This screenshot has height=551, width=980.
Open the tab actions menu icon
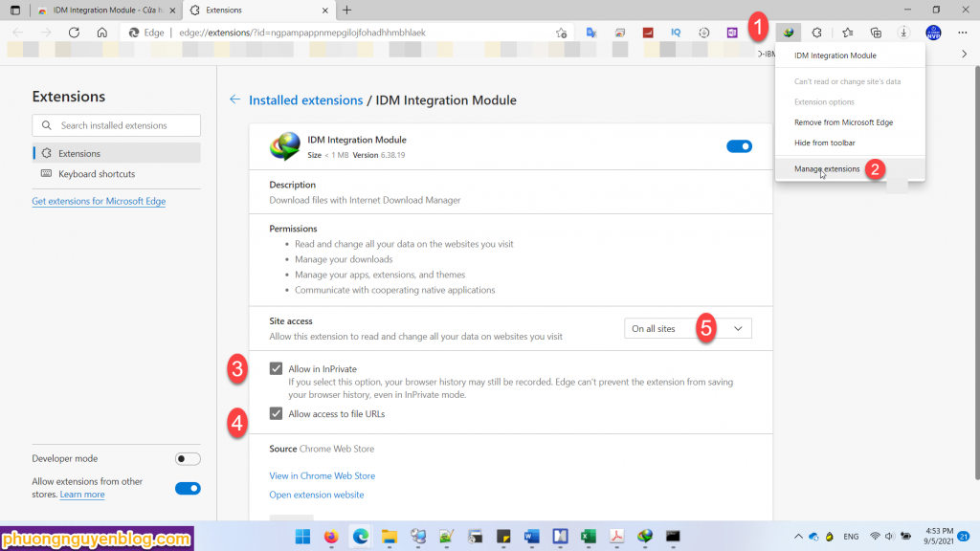tap(15, 10)
